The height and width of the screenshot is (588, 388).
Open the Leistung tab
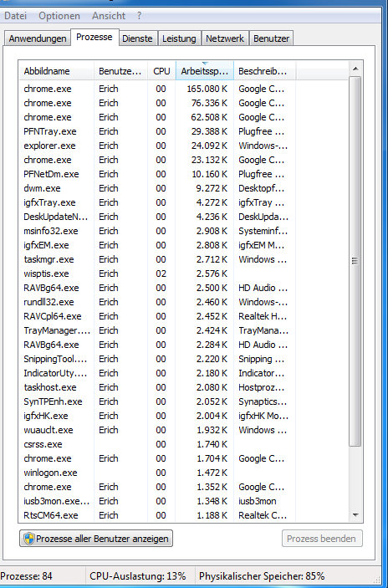179,38
